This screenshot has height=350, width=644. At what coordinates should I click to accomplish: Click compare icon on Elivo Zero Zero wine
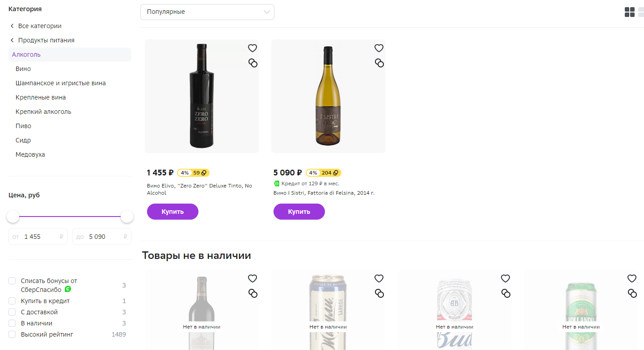[x=253, y=63]
